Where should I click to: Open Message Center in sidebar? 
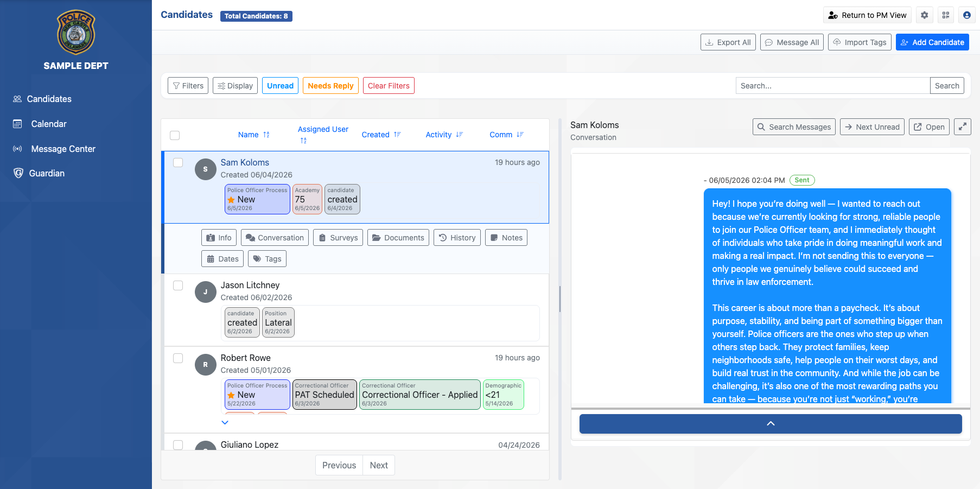[x=54, y=149]
